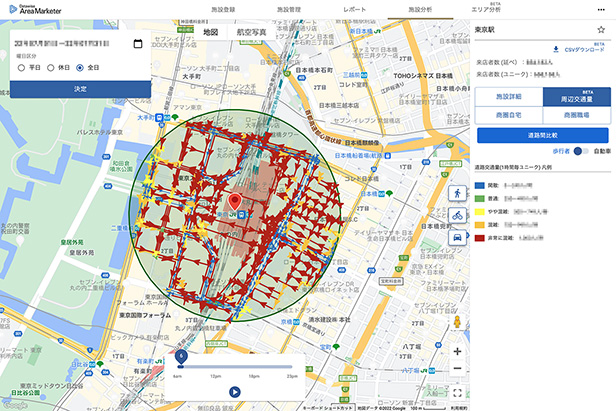The width and height of the screenshot is (616, 411).
Task: Click the Google logo on the map
Action: [15, 405]
